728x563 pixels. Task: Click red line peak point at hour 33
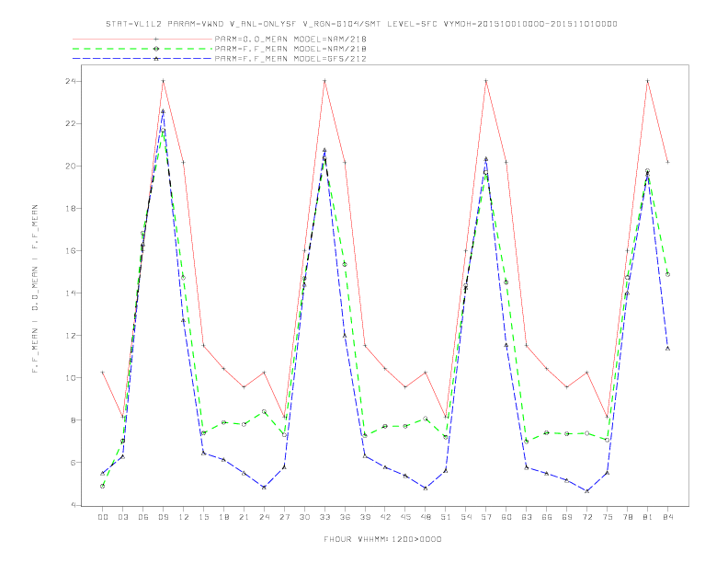[324, 81]
